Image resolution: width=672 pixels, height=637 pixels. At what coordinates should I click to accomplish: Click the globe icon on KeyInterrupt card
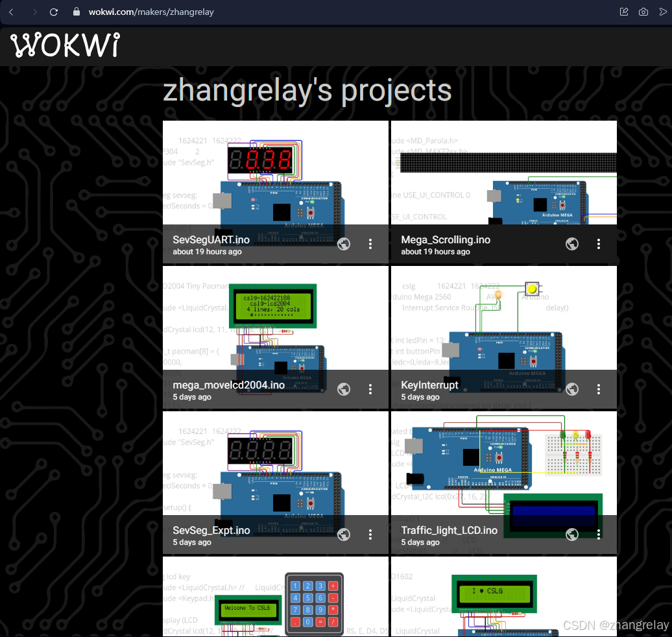tap(572, 389)
